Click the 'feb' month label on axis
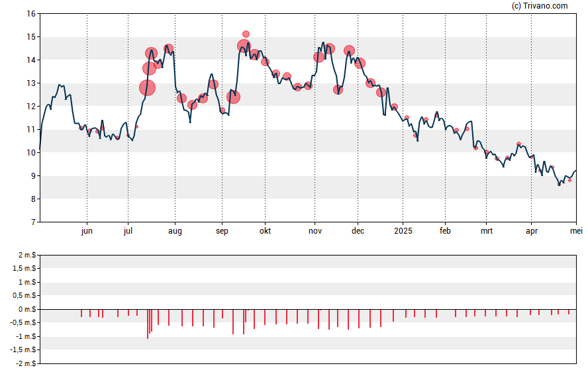 pos(445,231)
